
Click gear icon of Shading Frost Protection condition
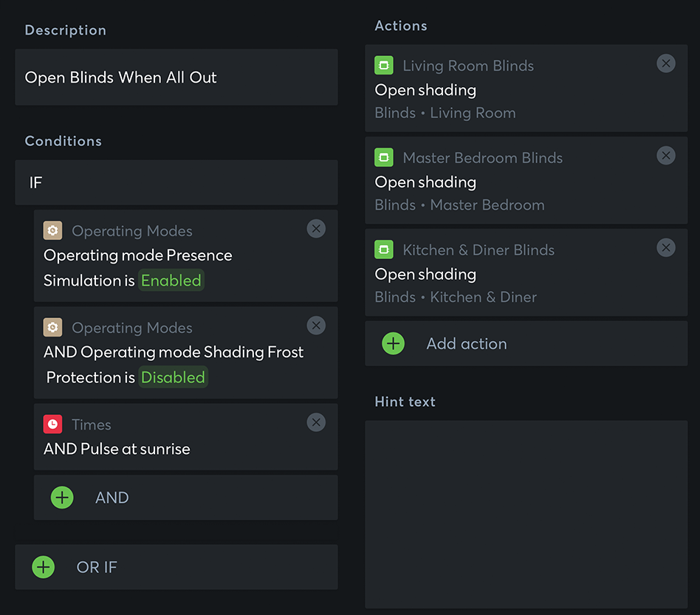point(52,327)
